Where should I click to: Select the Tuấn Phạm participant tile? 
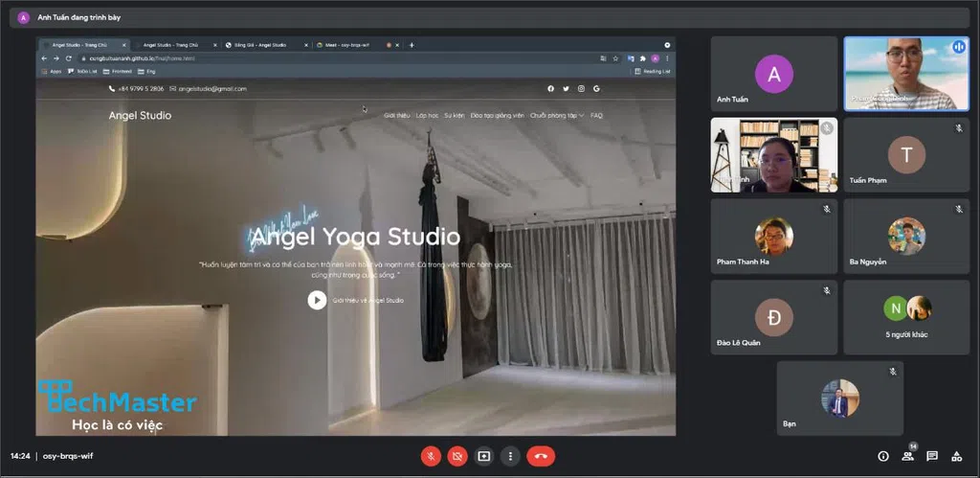(x=906, y=154)
